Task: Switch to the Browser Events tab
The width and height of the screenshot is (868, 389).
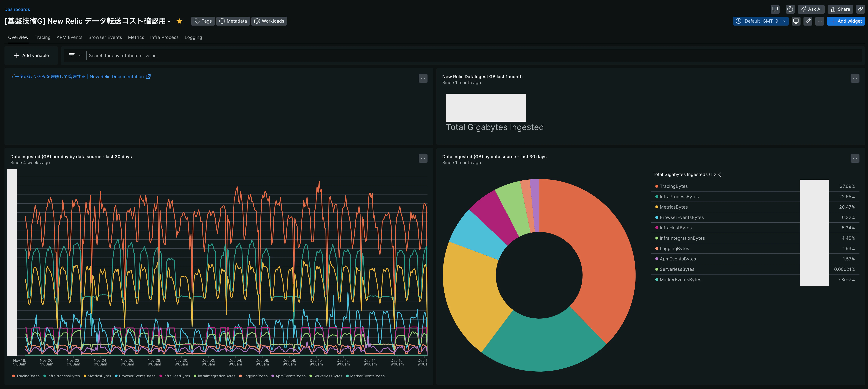Action: tap(105, 37)
